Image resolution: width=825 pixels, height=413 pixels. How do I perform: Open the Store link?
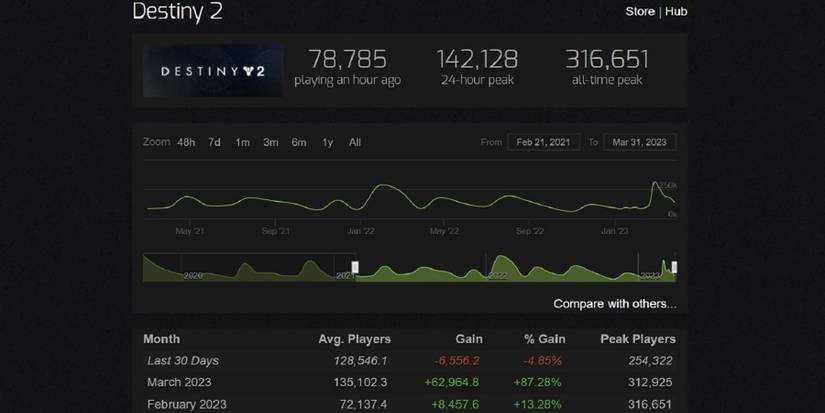[x=640, y=12]
